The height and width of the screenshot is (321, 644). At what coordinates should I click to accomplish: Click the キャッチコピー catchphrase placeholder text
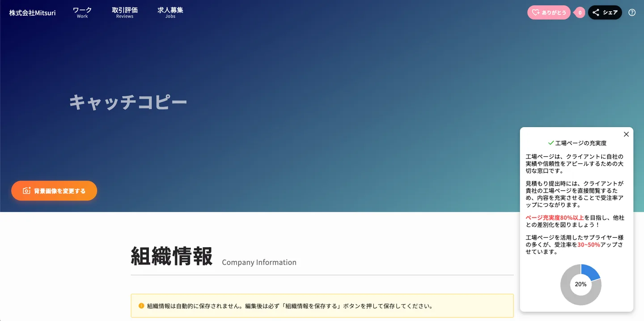click(x=128, y=102)
